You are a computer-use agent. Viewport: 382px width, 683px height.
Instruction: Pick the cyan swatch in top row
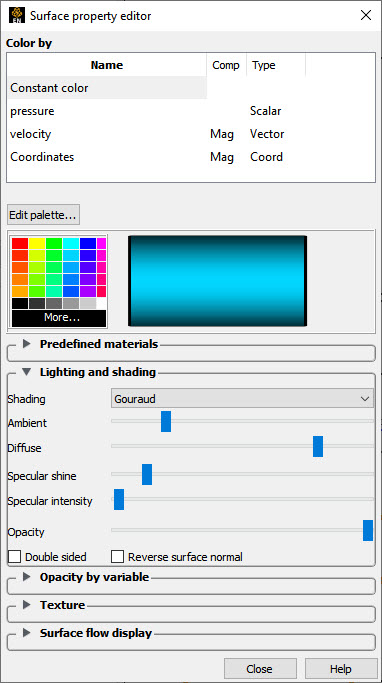pyautogui.click(x=71, y=243)
